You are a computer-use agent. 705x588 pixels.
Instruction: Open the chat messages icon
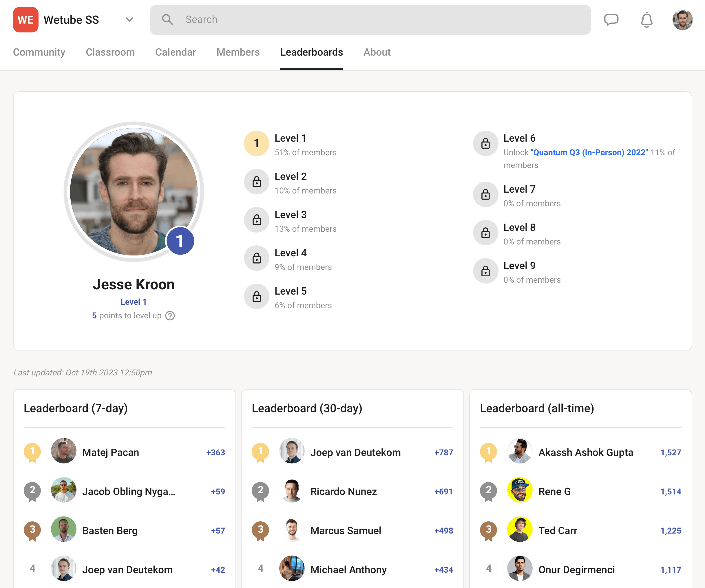[611, 19]
